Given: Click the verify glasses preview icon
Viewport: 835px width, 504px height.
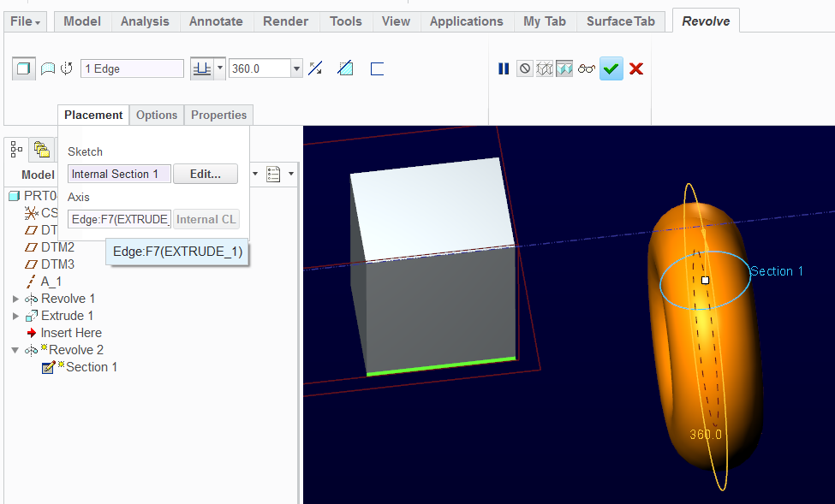Looking at the screenshot, I should (x=587, y=68).
